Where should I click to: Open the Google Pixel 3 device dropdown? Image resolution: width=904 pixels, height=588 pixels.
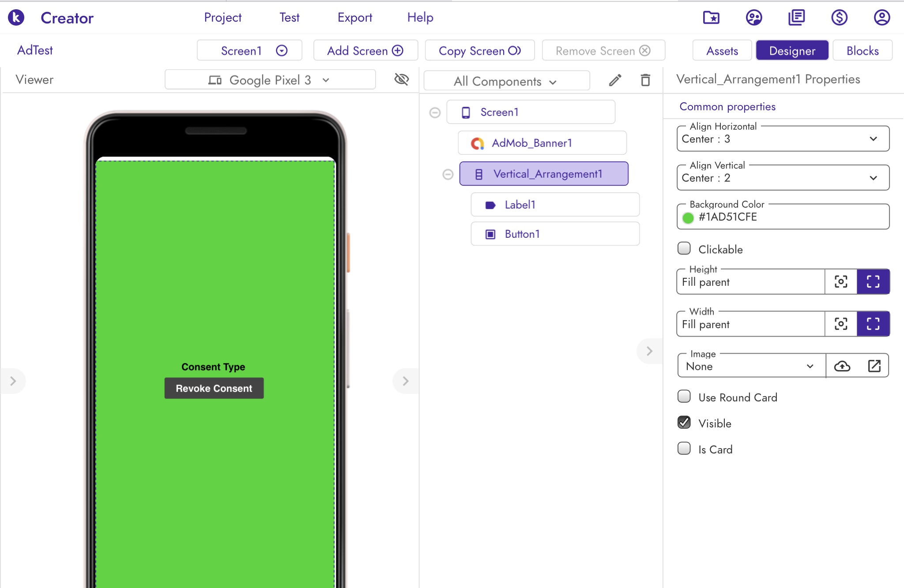[x=270, y=80]
